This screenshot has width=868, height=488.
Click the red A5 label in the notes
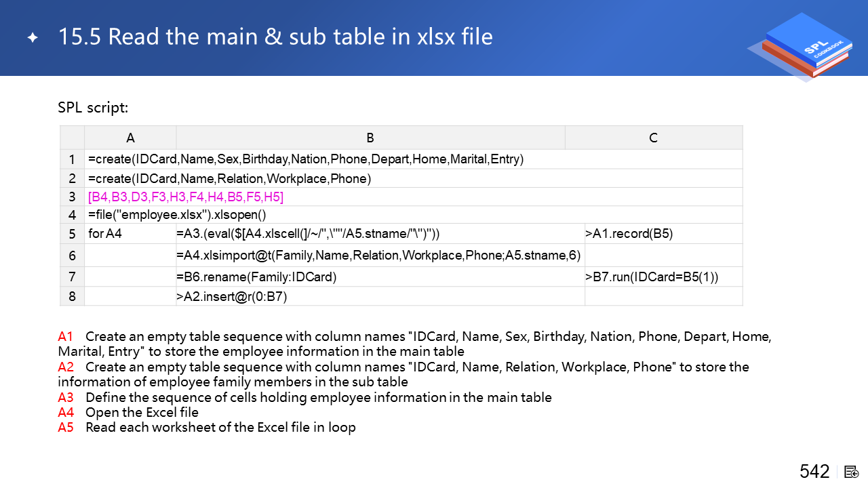tap(65, 428)
